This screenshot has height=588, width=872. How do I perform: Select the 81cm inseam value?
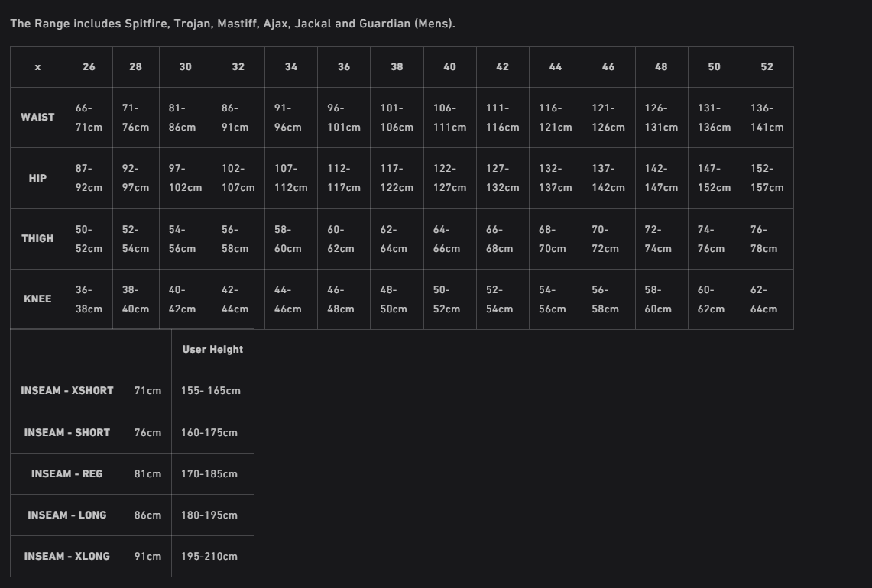(x=148, y=474)
